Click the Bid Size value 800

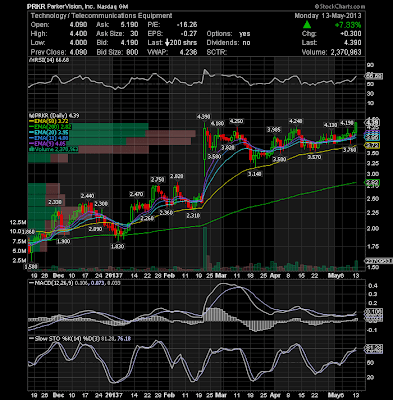point(132,52)
